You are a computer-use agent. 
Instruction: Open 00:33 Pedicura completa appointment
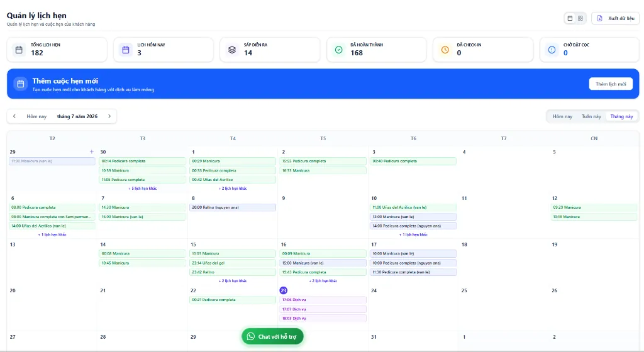(233, 171)
